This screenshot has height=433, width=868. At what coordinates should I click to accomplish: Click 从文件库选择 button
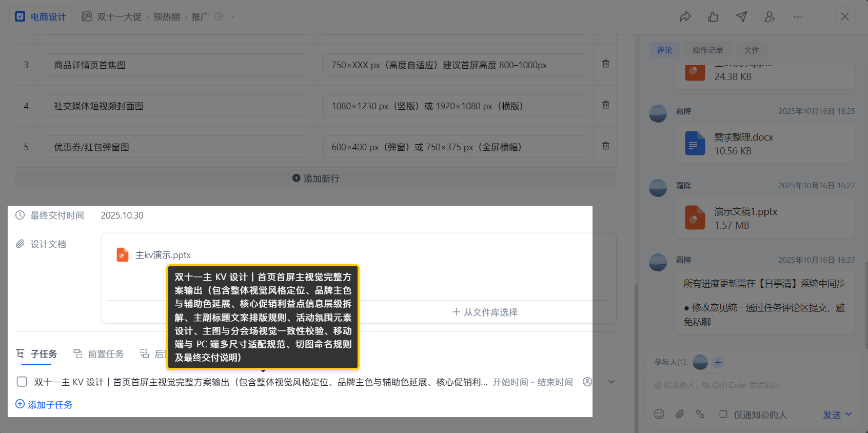pos(485,312)
